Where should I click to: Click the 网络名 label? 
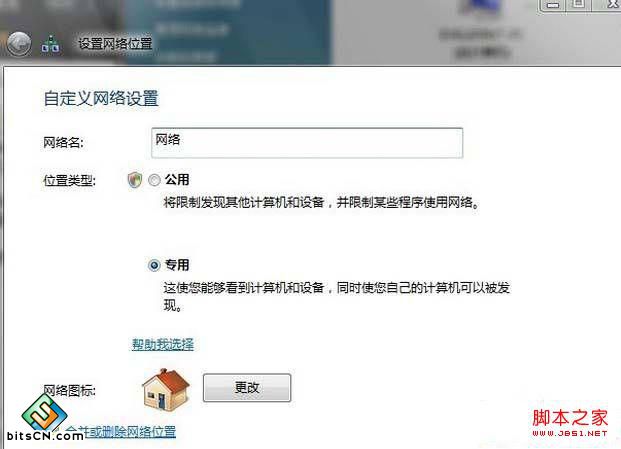coord(63,142)
